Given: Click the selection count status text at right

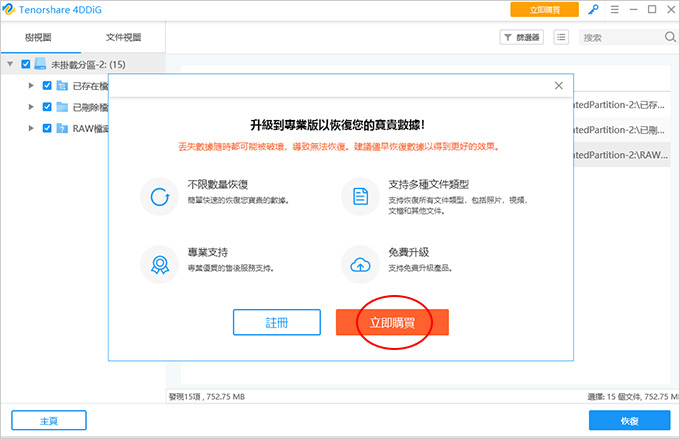Looking at the screenshot, I should (633, 396).
